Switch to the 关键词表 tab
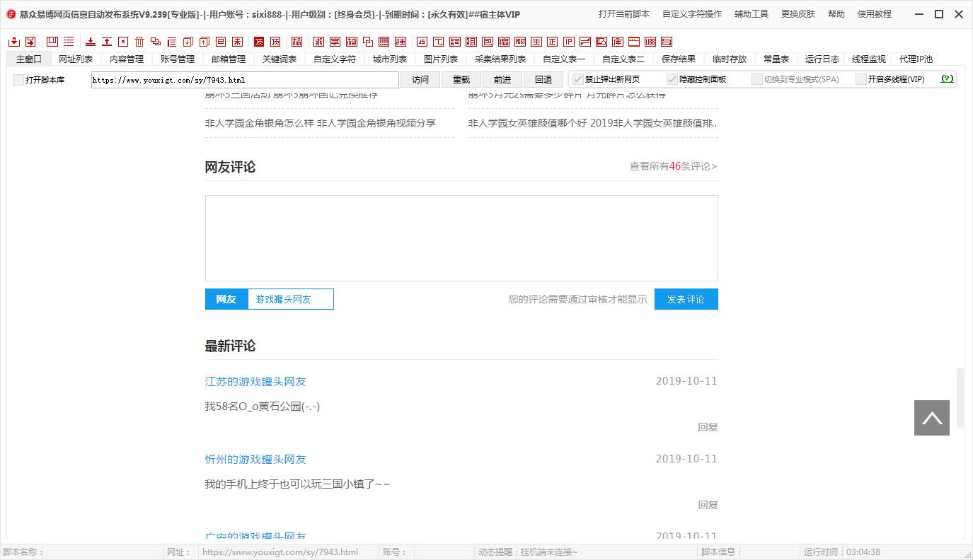Viewport: 973px width, 560px height. pos(280,59)
